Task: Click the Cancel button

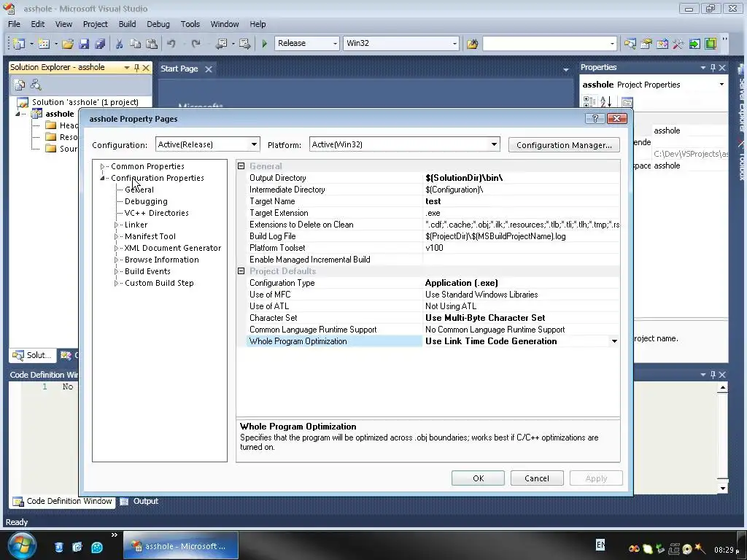Action: click(x=537, y=478)
